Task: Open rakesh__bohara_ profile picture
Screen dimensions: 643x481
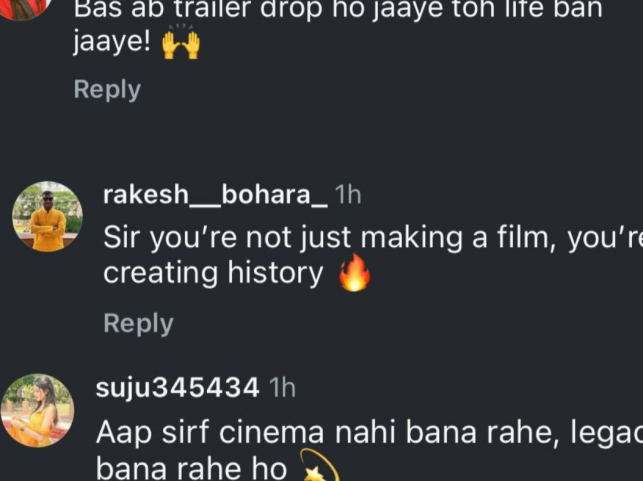Action: click(47, 216)
